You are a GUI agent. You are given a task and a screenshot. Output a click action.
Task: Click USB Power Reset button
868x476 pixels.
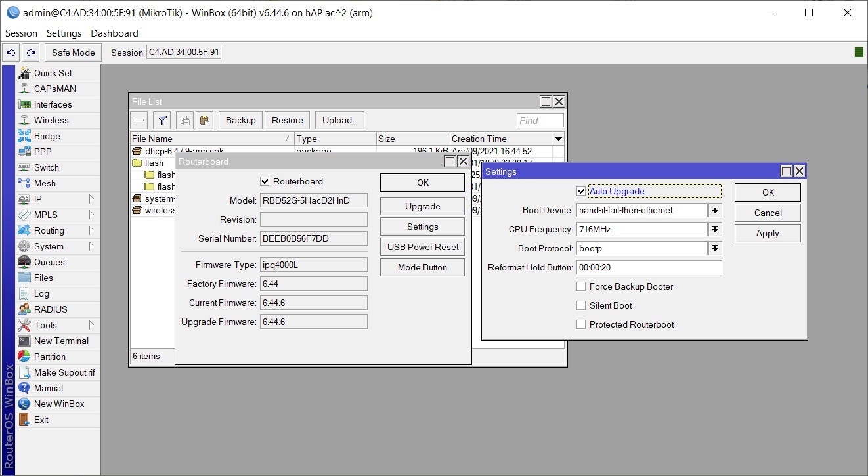coord(422,247)
